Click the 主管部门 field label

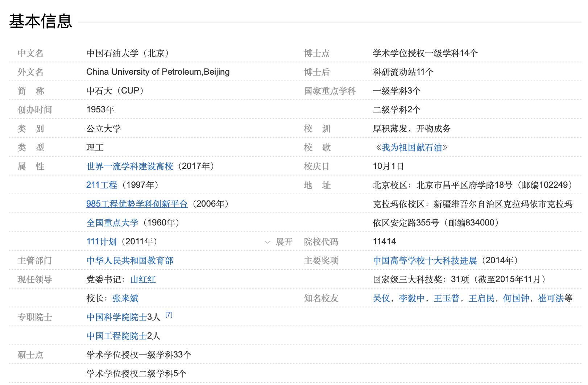[35, 261]
